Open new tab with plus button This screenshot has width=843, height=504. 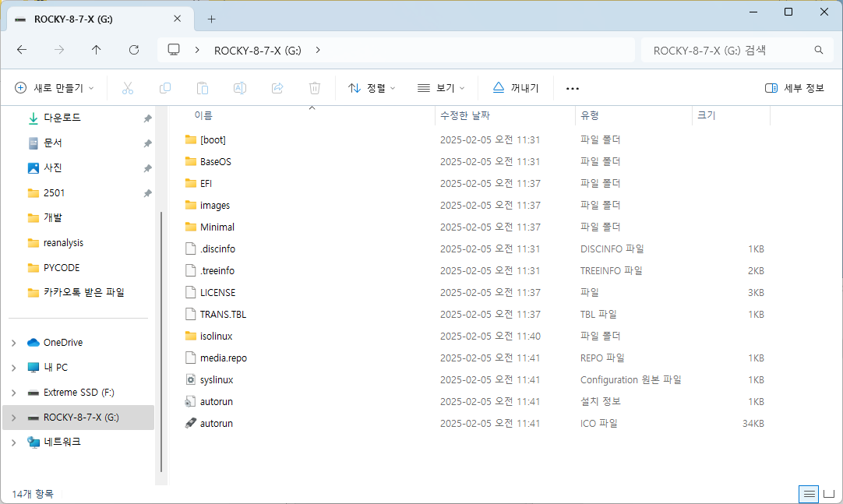[212, 19]
